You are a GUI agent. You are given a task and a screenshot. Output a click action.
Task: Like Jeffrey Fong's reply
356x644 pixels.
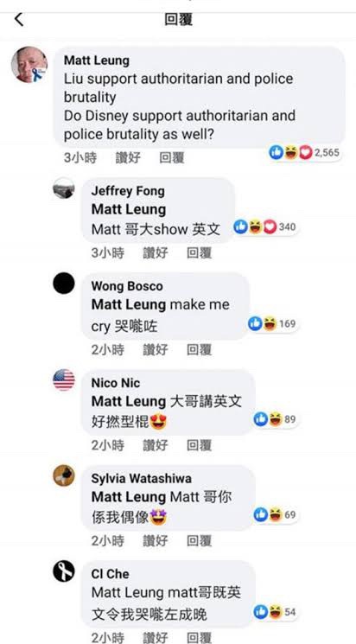(x=156, y=253)
